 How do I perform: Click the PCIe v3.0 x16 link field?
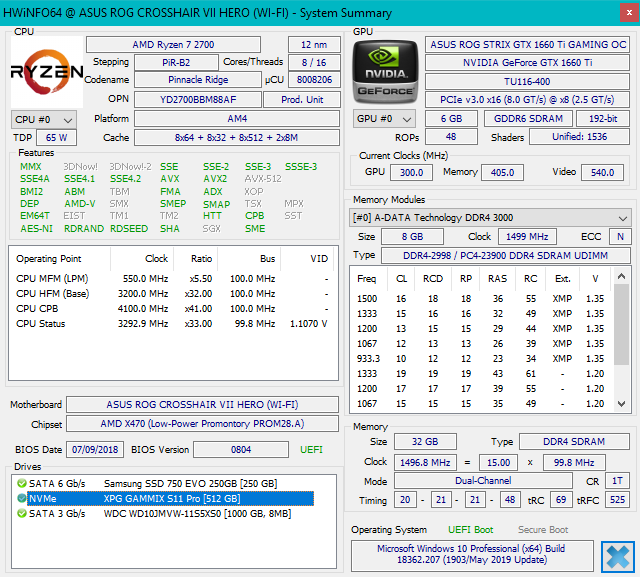coord(527,100)
